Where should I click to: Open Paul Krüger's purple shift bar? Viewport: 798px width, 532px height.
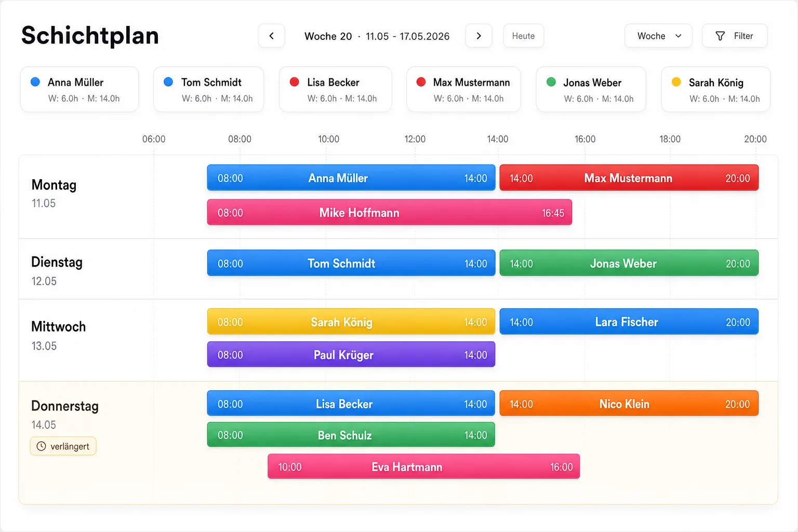pos(351,354)
